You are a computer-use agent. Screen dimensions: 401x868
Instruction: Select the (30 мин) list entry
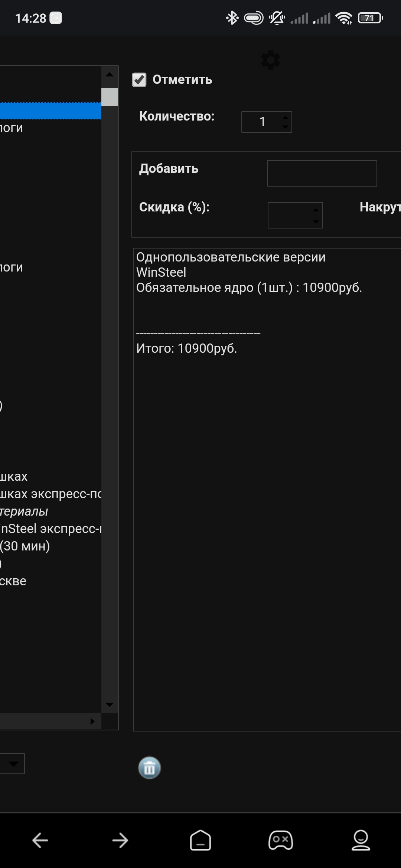[25, 546]
